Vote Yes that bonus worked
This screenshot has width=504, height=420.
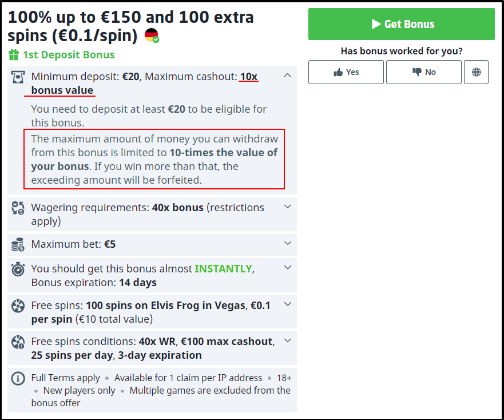[346, 72]
